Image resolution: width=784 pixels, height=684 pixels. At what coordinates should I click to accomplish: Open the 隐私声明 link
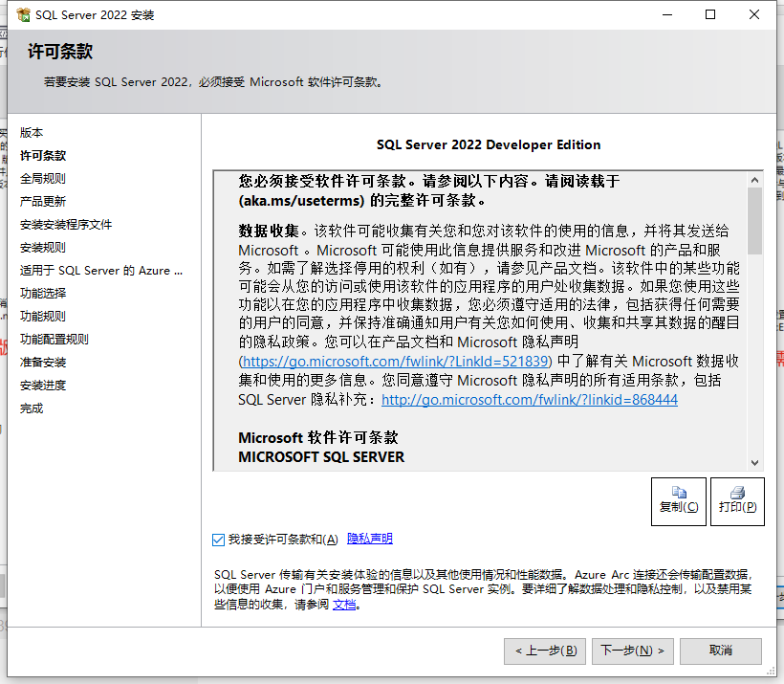click(369, 539)
